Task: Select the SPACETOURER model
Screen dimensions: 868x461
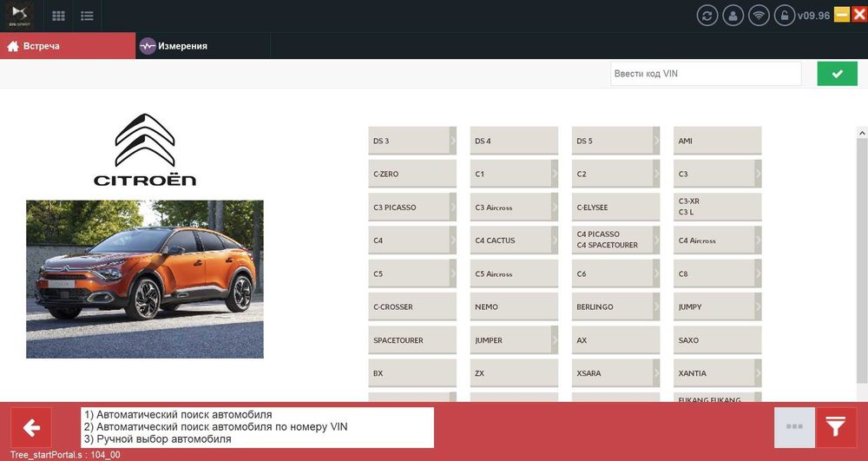Action: 412,339
